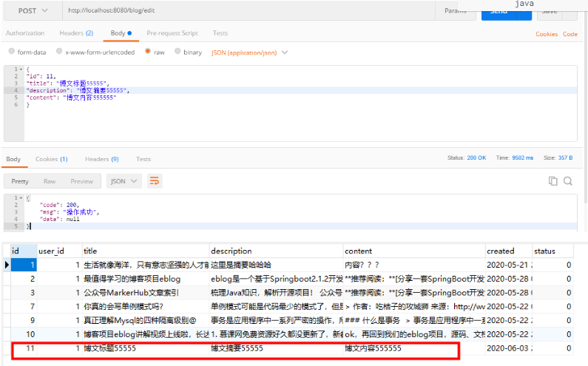Place the cursor on the description line in request body
This screenshot has width=588, height=366.
(x=300, y=90)
